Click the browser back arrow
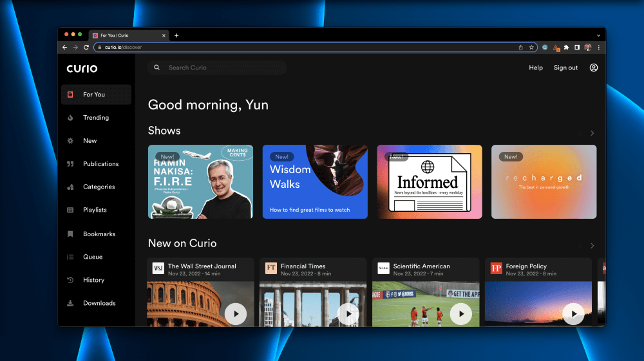Viewport: 644px width, 361px height. click(x=65, y=47)
